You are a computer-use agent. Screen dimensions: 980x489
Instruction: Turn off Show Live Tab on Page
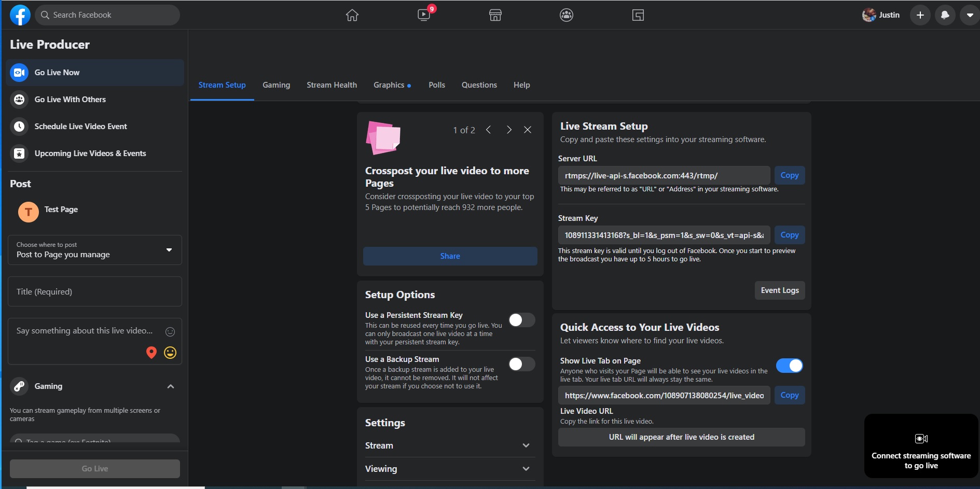[x=790, y=366]
